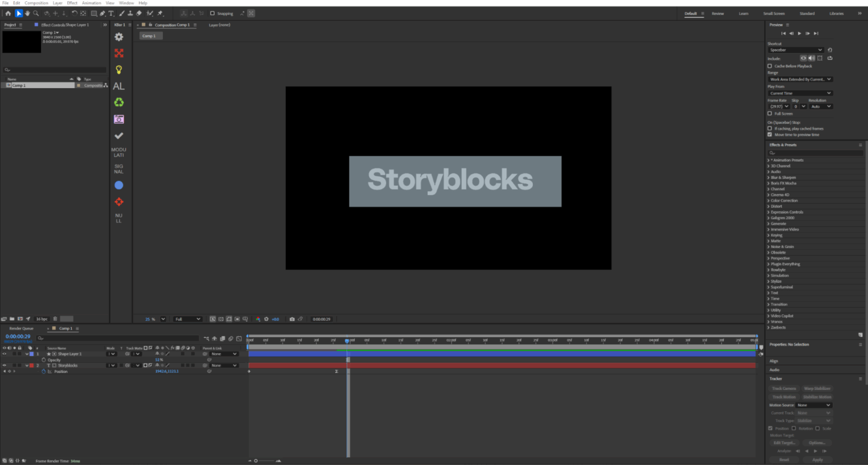Open the Animation menu
Image resolution: width=868 pixels, height=465 pixels.
click(x=91, y=3)
